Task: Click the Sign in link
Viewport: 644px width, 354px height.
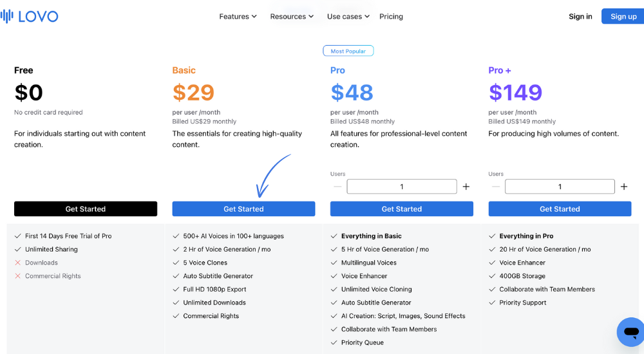Action: (580, 17)
